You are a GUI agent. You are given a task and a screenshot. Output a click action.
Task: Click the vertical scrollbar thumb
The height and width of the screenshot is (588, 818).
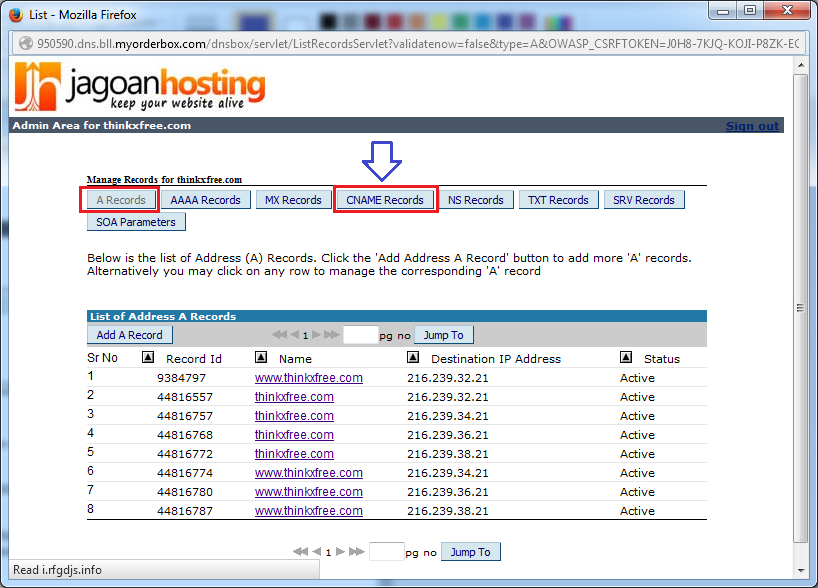[x=801, y=308]
